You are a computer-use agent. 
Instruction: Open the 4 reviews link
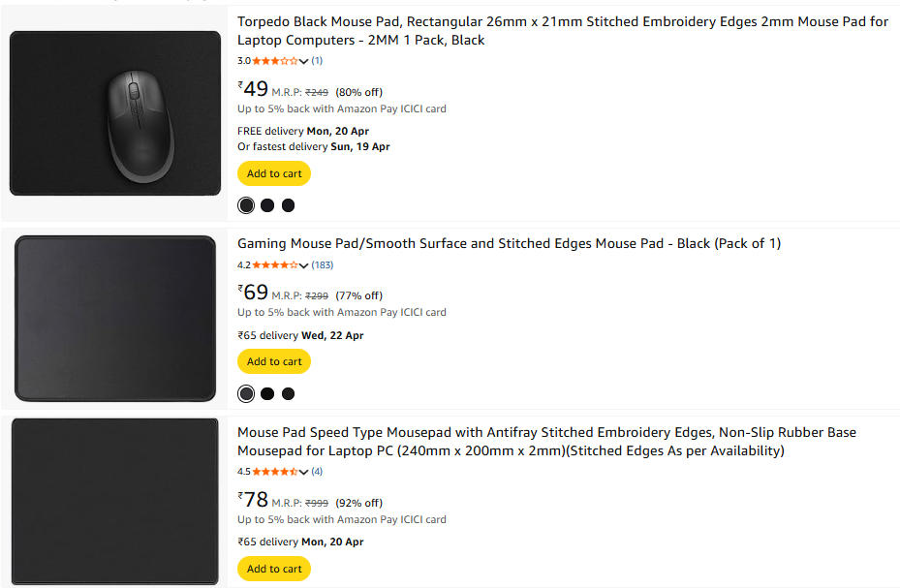tap(317, 473)
